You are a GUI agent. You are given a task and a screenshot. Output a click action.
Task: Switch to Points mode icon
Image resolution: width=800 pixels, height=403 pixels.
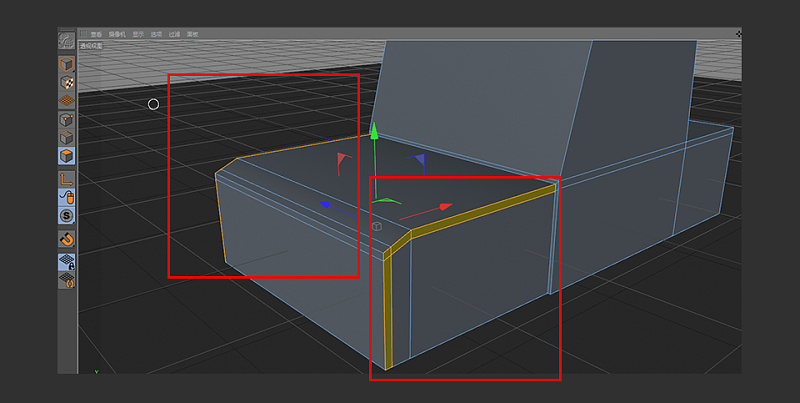tap(66, 120)
